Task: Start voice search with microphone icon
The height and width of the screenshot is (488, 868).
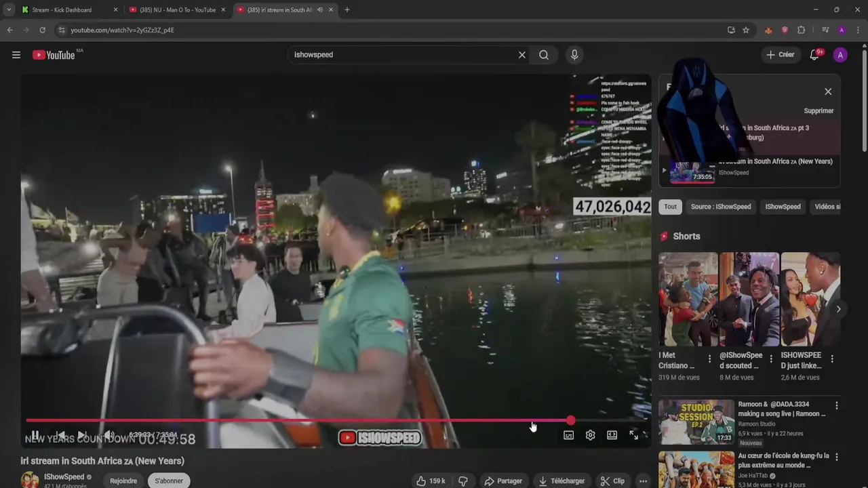Action: point(574,55)
